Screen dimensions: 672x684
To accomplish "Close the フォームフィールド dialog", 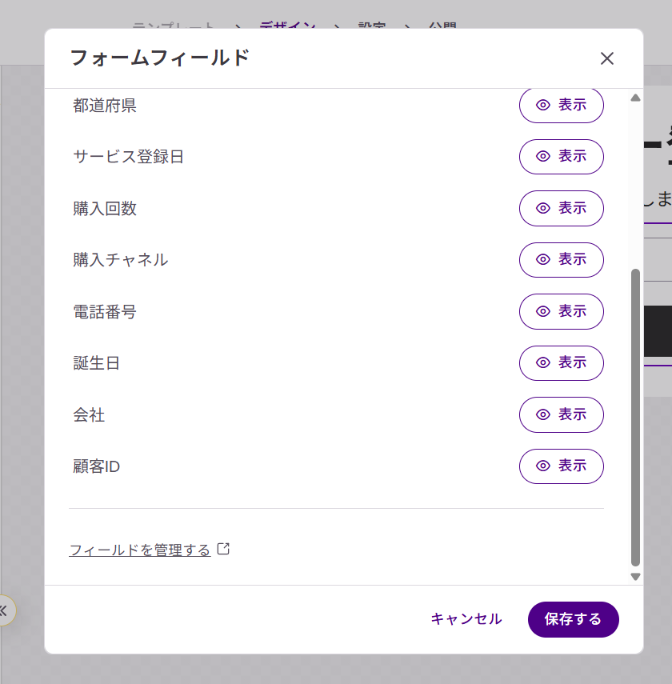I will click(607, 58).
